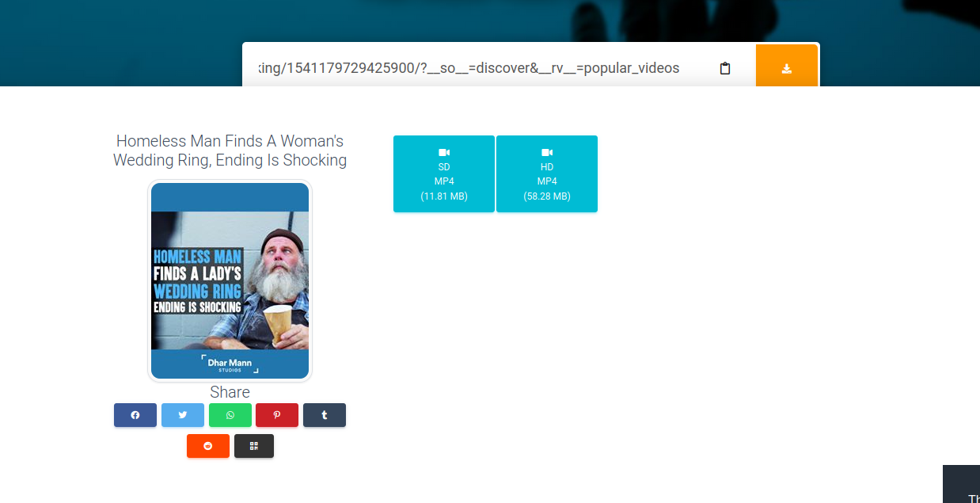Click the orange download arrow button
Image resolution: width=980 pixels, height=503 pixels.
pyautogui.click(x=786, y=67)
